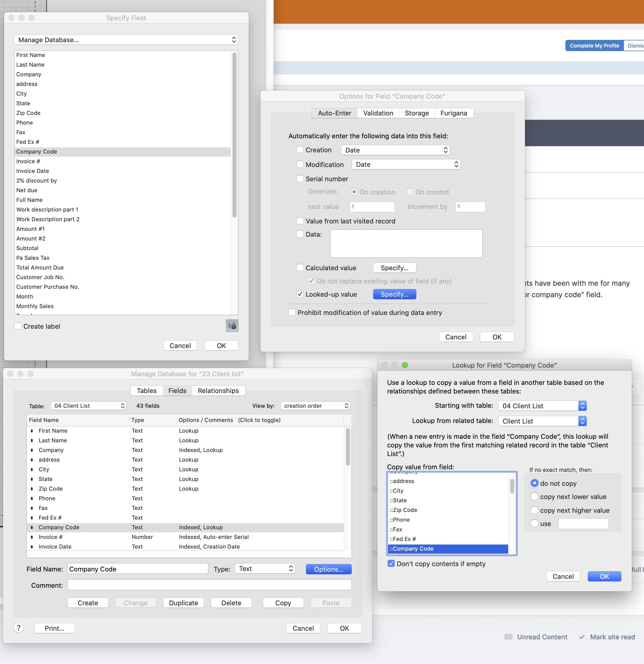This screenshot has width=644, height=664.
Task: Enable the Serial number checkbox
Action: 300,178
